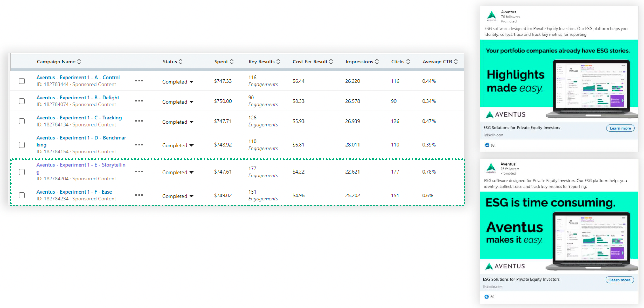Select the Experiment D - Benchmarking checkbox

coord(22,145)
